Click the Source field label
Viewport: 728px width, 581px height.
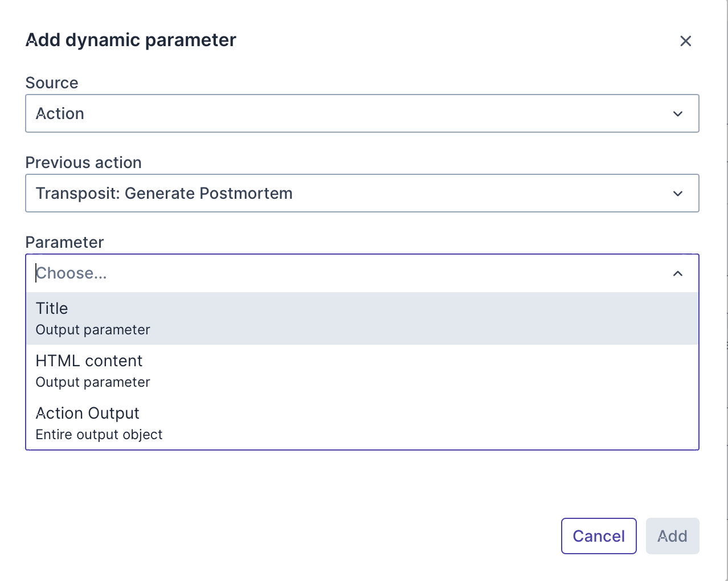point(52,83)
